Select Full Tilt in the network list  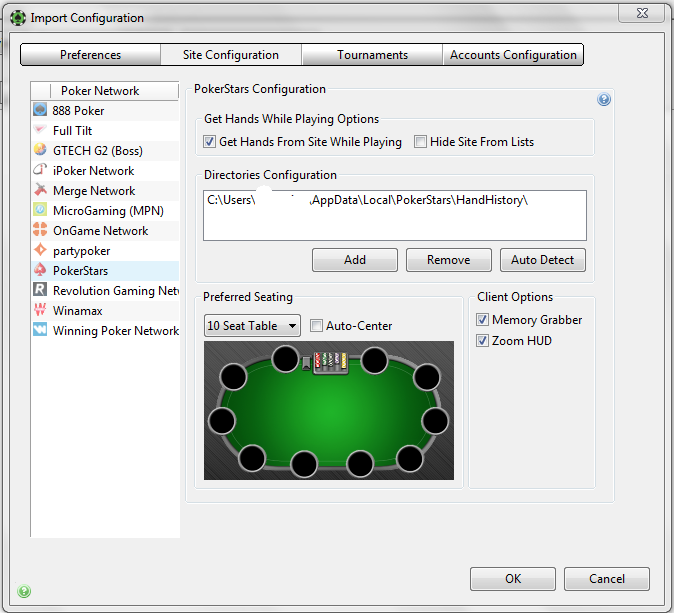tap(106, 130)
